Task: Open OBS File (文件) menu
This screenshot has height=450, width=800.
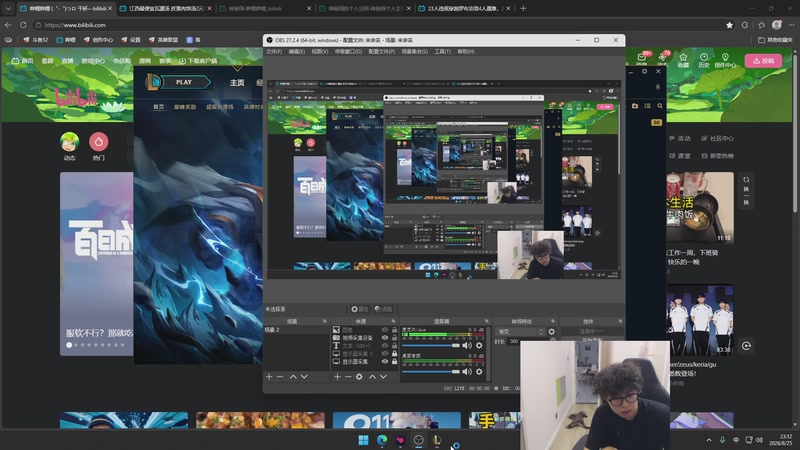Action: pyautogui.click(x=273, y=52)
